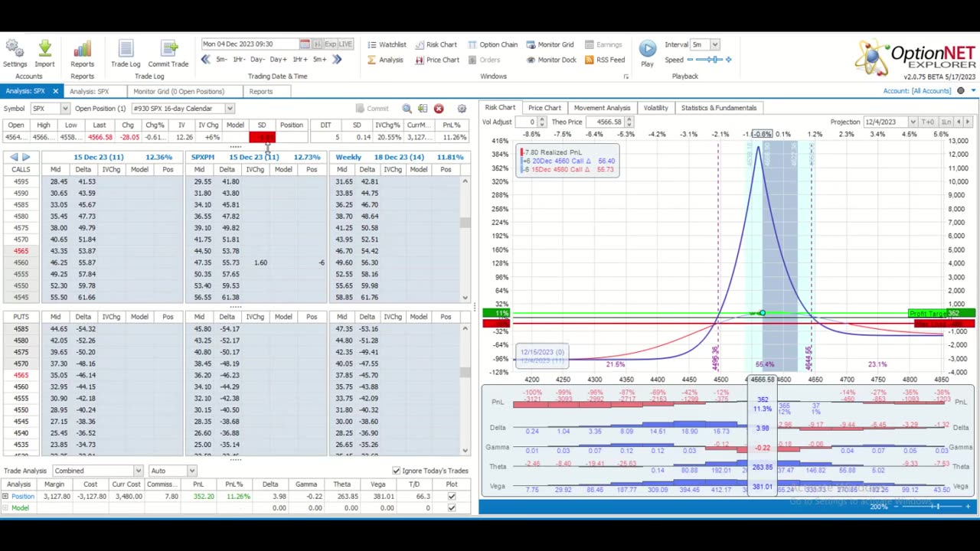Expand the Position row in analysis

(5, 497)
